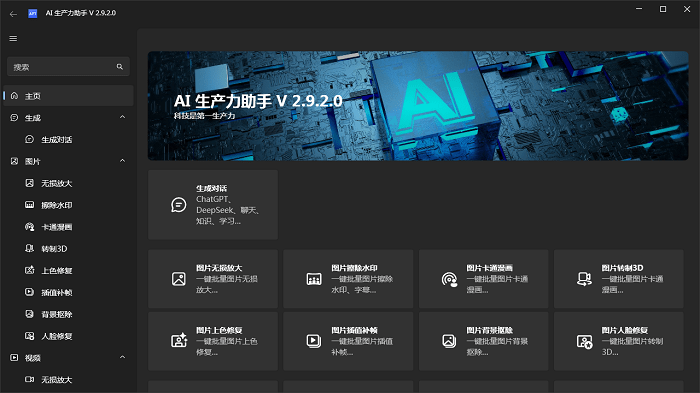Click the 图片插值补帧 card title
Screen dimensions: 700x393
(354, 330)
